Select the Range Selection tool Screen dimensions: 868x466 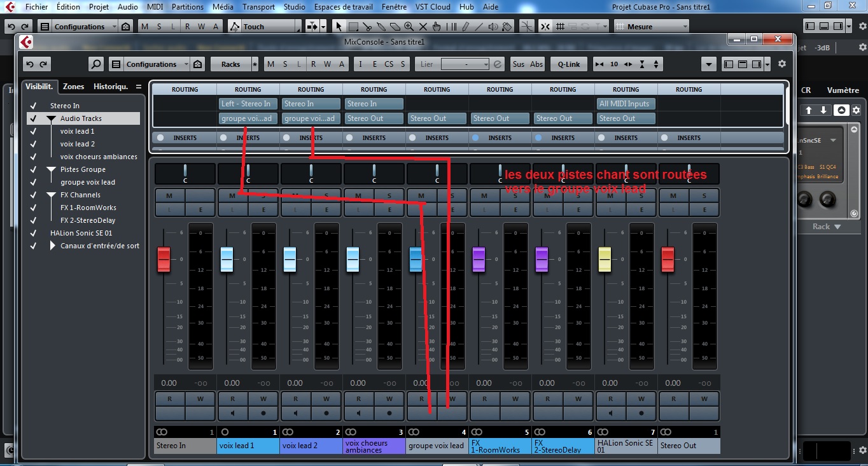coord(353,27)
